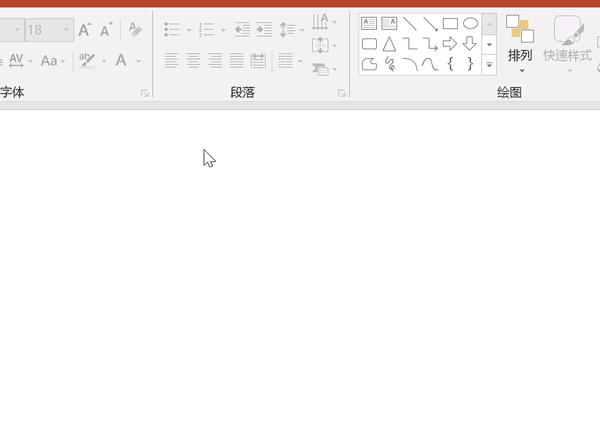Image resolution: width=600 pixels, height=440 pixels.
Task: Select horizontal text box shape
Action: coord(369,23)
